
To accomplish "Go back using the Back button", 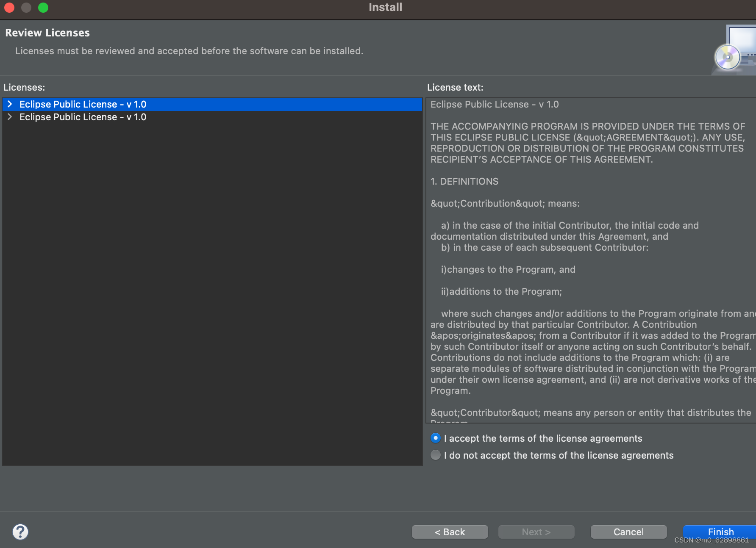I will tap(450, 531).
